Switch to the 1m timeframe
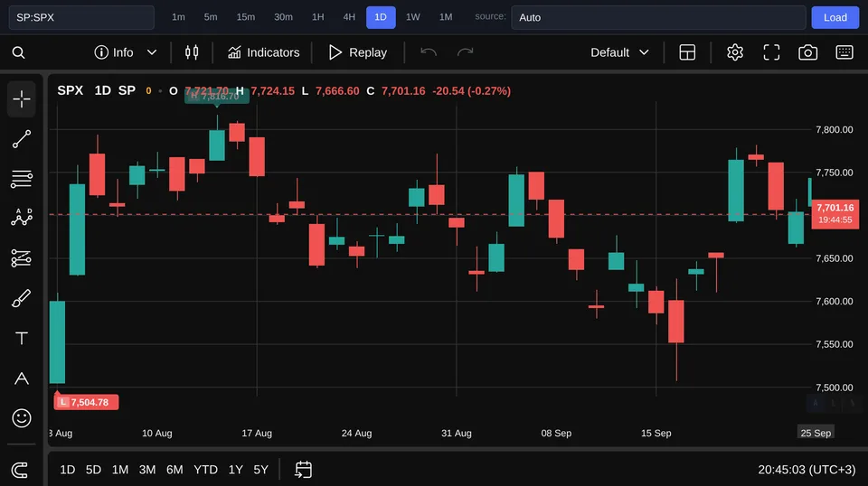868x486 pixels. (x=178, y=17)
